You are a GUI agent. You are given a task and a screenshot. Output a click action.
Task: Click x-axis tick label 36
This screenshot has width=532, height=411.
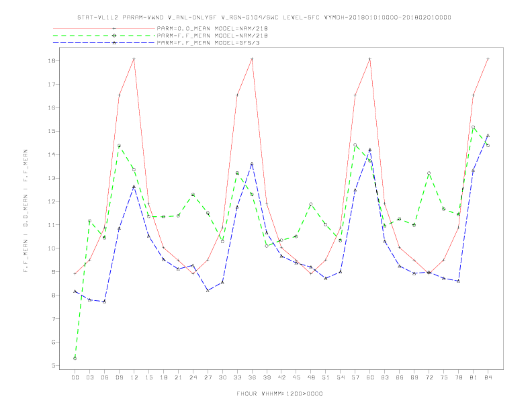(x=252, y=377)
